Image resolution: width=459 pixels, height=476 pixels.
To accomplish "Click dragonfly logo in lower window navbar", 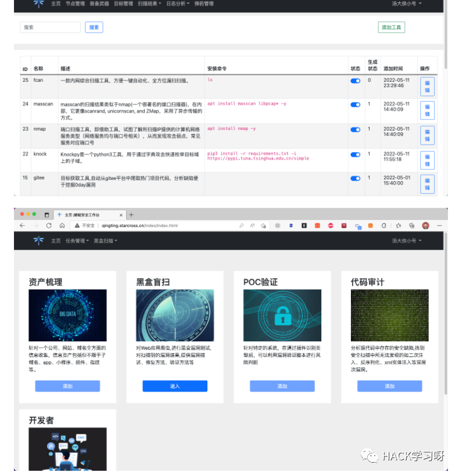I will [x=38, y=240].
